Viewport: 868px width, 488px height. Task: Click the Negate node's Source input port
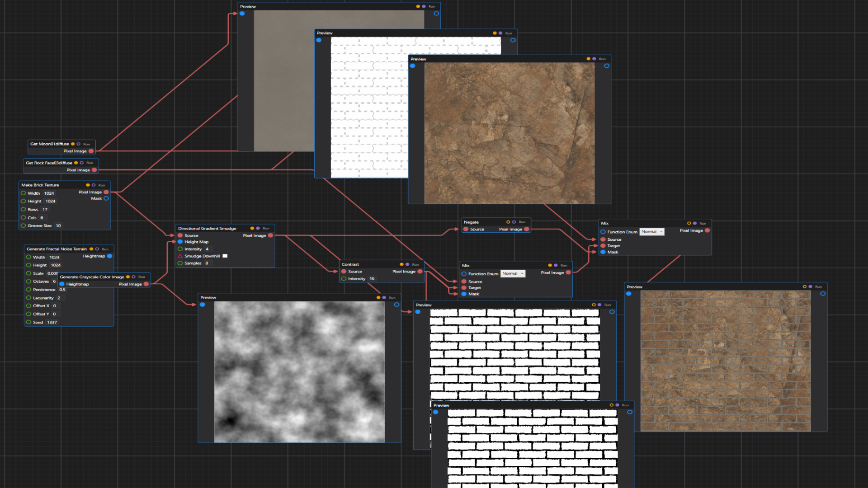click(466, 230)
